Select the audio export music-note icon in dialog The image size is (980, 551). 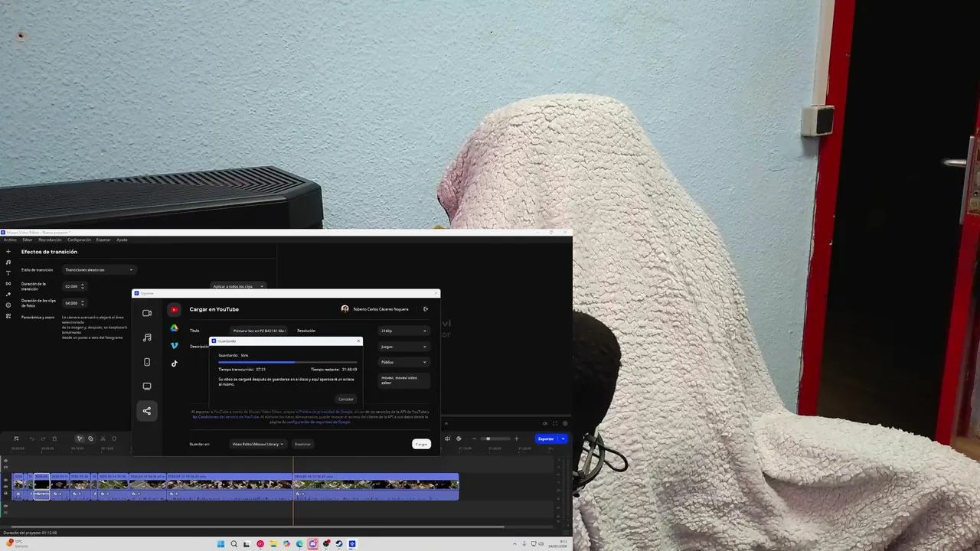click(147, 337)
